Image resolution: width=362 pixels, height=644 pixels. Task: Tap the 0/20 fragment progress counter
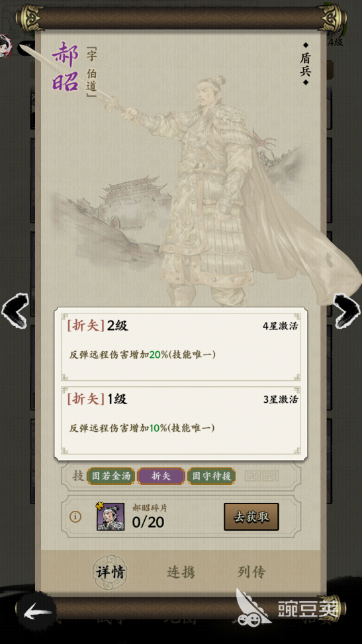click(x=148, y=522)
